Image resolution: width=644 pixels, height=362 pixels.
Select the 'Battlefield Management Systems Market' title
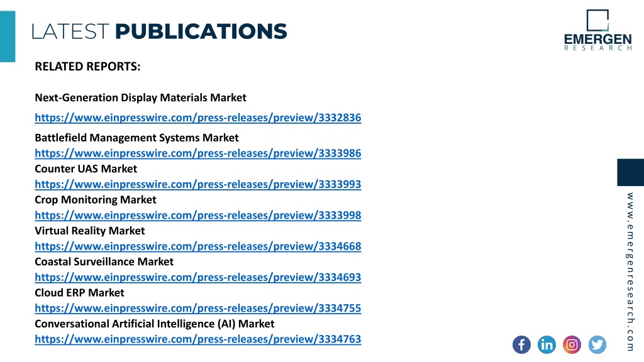click(136, 138)
